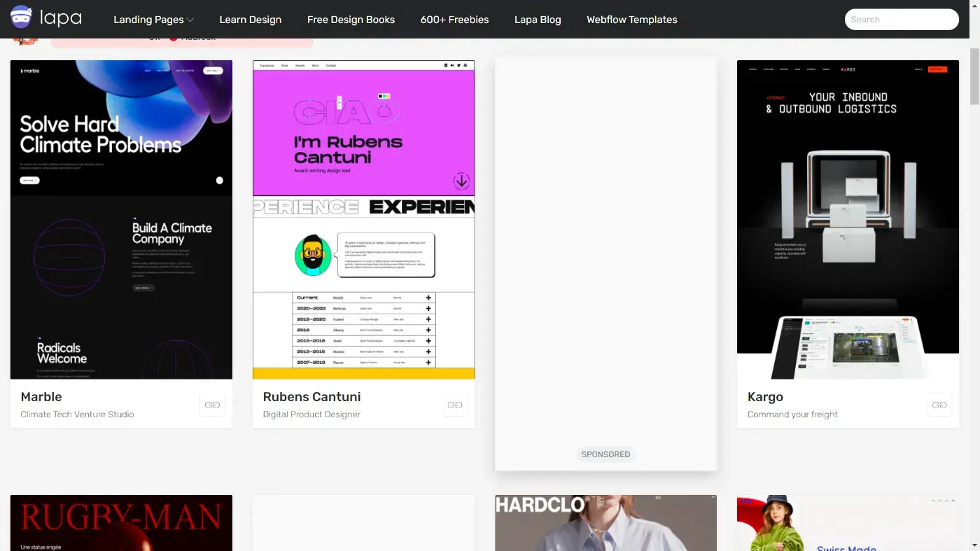Viewport: 980px width, 551px height.
Task: Click the Digital Product Designer text
Action: tap(311, 414)
